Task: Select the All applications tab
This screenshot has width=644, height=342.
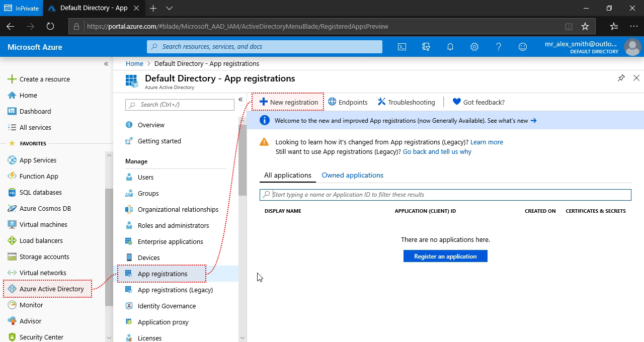Action: (288, 175)
